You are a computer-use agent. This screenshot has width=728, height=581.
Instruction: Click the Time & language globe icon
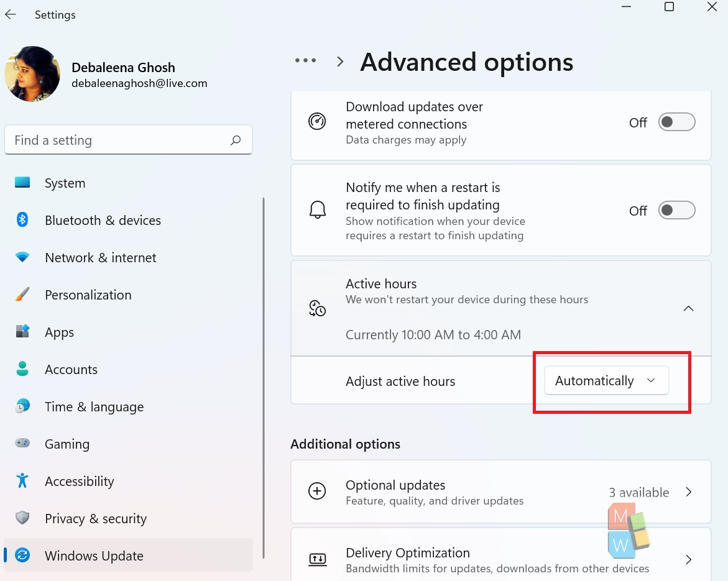point(22,406)
